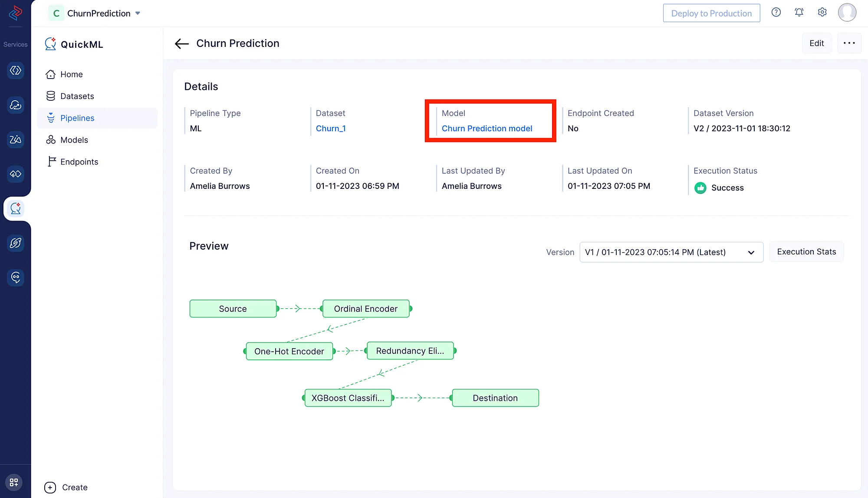Click Deploy to Production button
This screenshot has width=868, height=498.
point(711,13)
